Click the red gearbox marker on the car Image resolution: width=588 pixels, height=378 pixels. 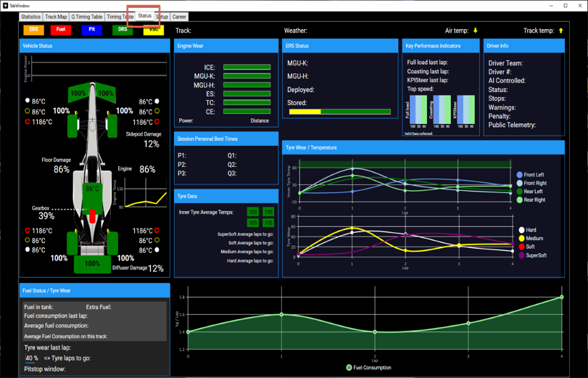pos(92,217)
